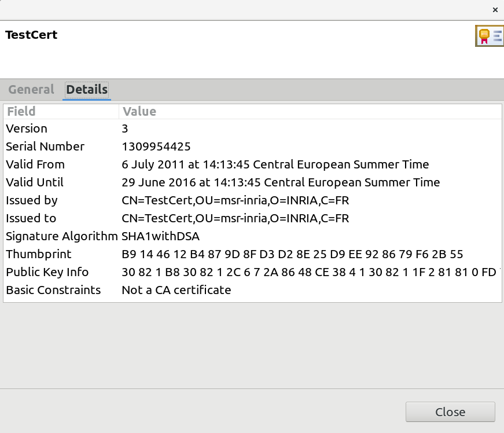Image resolution: width=504 pixels, height=433 pixels.
Task: Close the dialog with the X button
Action: (495, 10)
